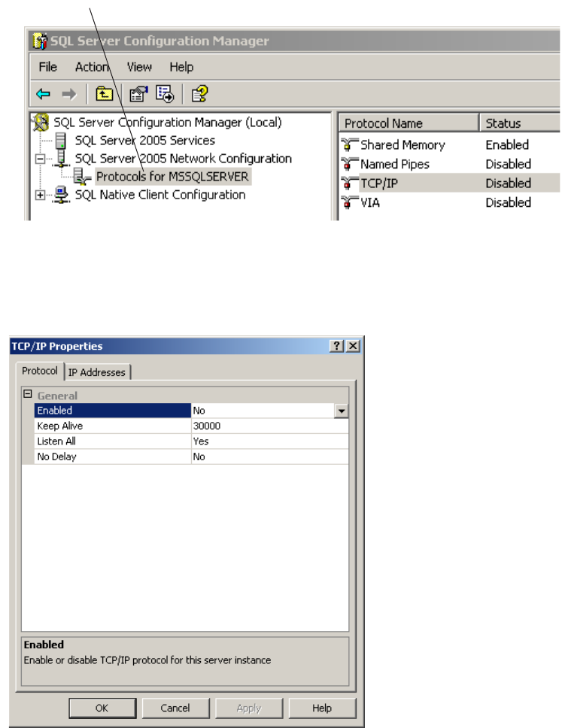The width and height of the screenshot is (562, 728).
Task: Switch to the IP Addresses tab
Action: tap(96, 372)
